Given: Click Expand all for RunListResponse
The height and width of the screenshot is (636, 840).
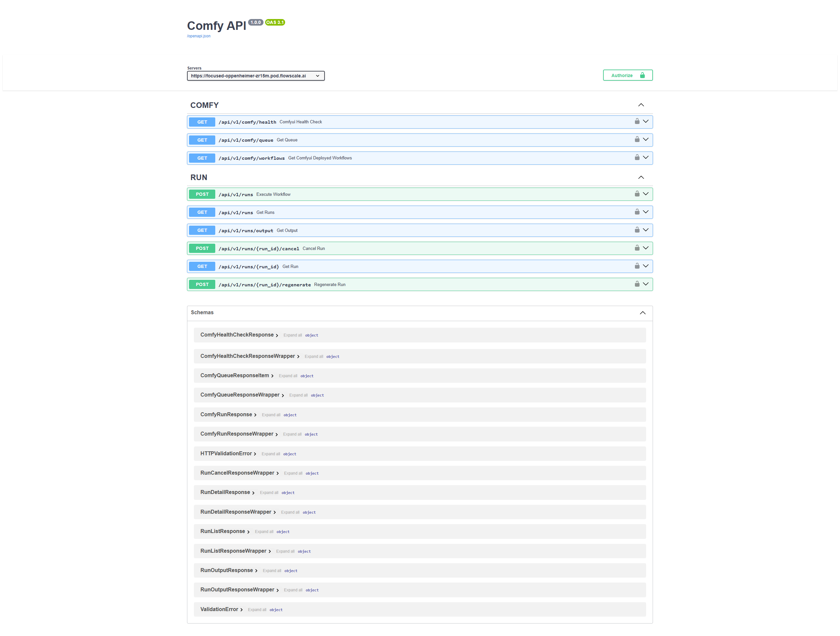Looking at the screenshot, I should tap(264, 532).
